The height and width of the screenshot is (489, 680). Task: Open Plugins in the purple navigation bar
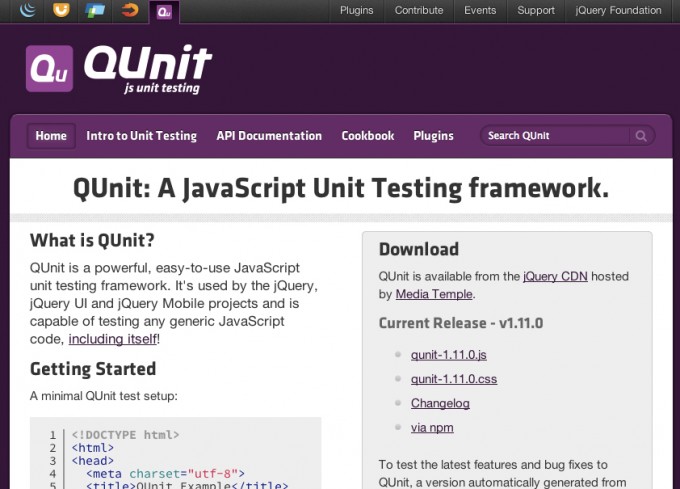(433, 136)
